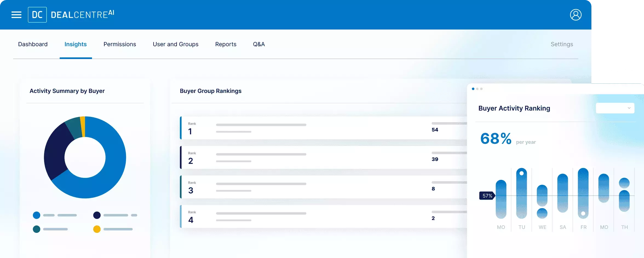Click the yellow legend dot in Activity Summary

tap(97, 229)
